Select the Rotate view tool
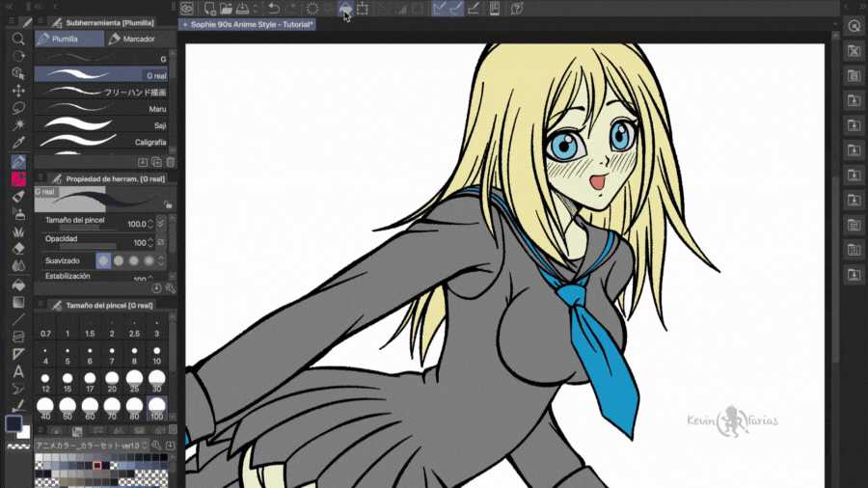The width and height of the screenshot is (868, 488). coord(18,56)
